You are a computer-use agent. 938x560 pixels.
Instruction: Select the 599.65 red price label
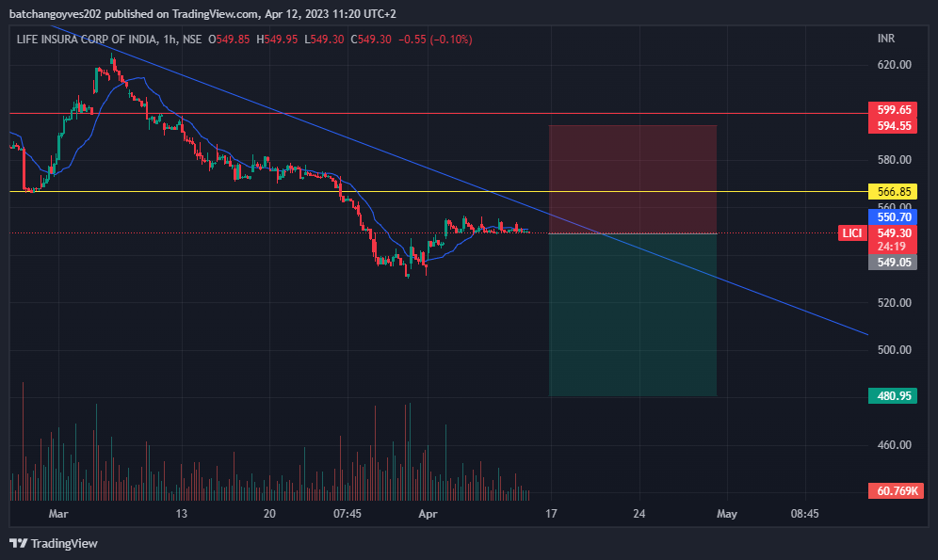tap(893, 109)
